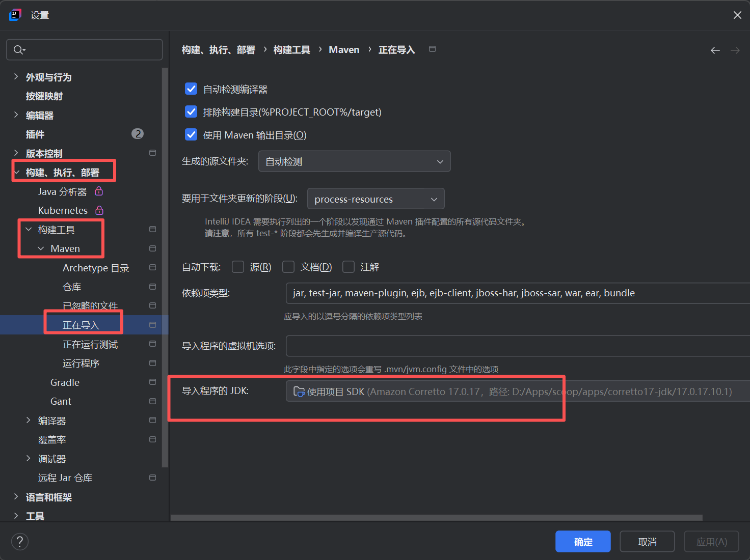Click the project icon on Gradle row
Viewport: 750px width, 560px height.
coord(152,382)
